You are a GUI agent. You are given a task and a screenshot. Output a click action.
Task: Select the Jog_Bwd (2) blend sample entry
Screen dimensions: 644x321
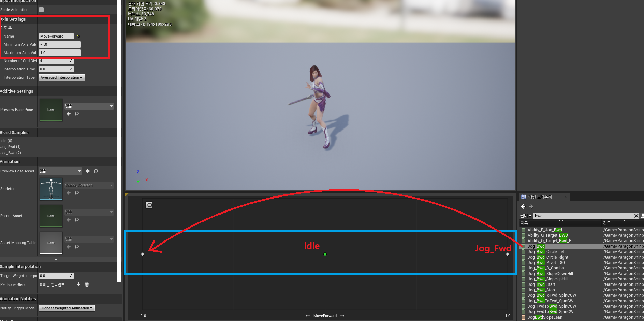tap(11, 153)
